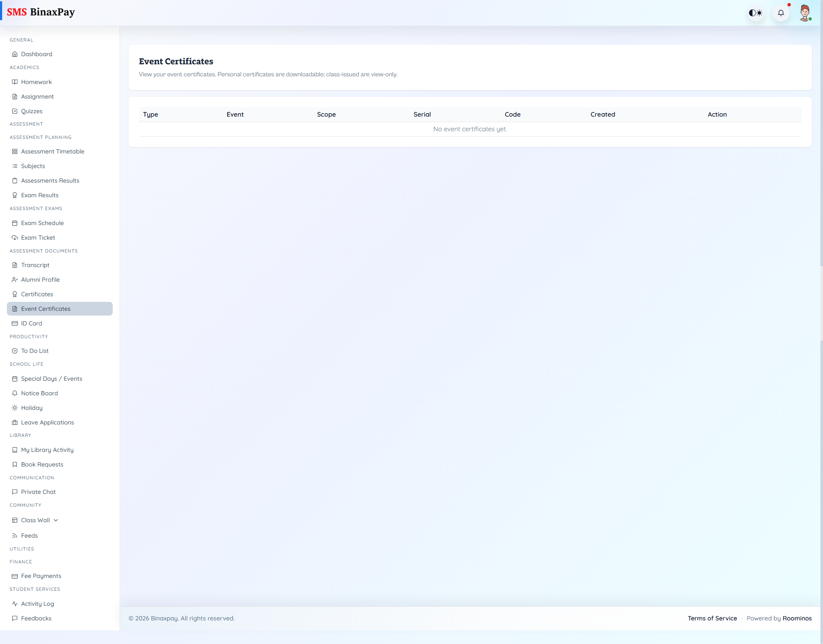Open the Terms of Service link
This screenshot has height=644, width=823.
pyautogui.click(x=712, y=618)
